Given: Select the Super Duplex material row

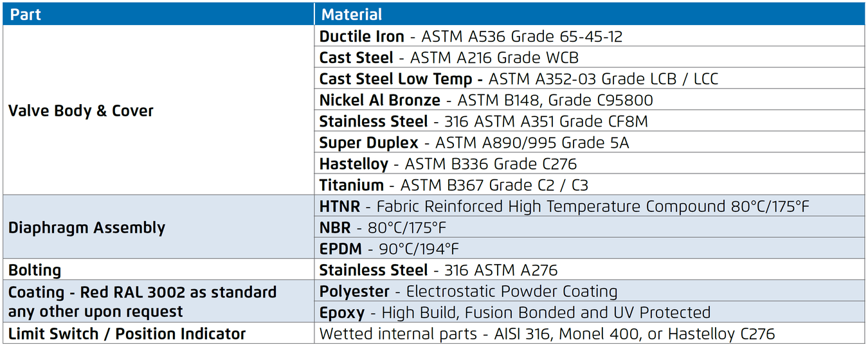Looking at the screenshot, I should point(474,143).
